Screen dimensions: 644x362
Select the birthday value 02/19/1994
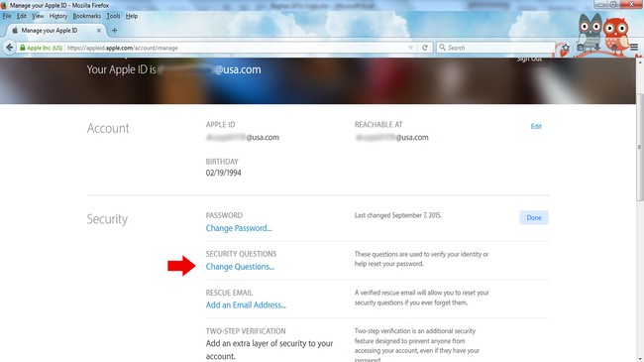[x=224, y=173]
